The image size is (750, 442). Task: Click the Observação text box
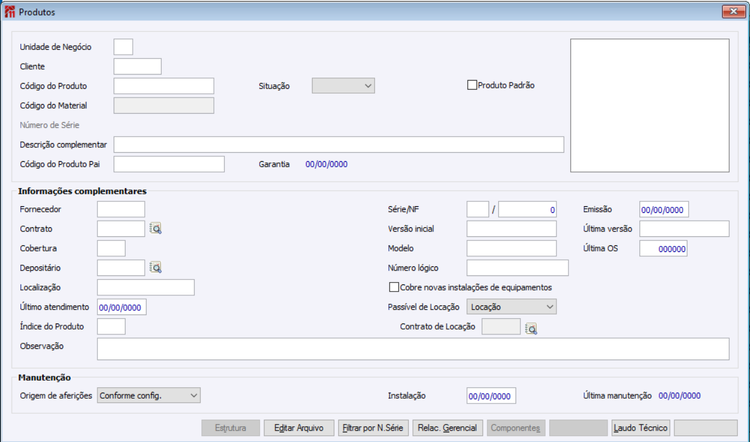point(413,349)
